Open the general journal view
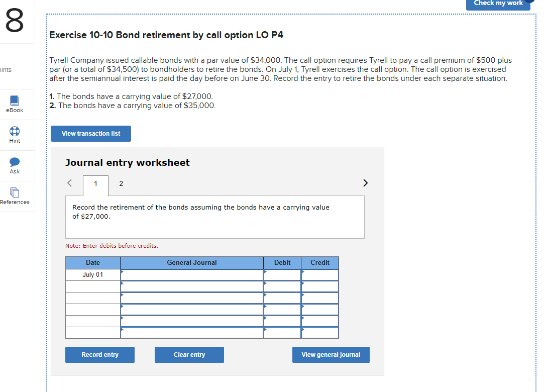Image resolution: width=544 pixels, height=392 pixels. point(331,354)
